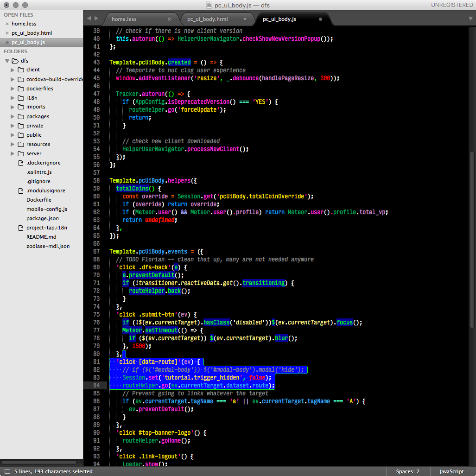Switch to the pc_ui_body.html tab
The width and height of the screenshot is (476, 476).
(x=207, y=19)
